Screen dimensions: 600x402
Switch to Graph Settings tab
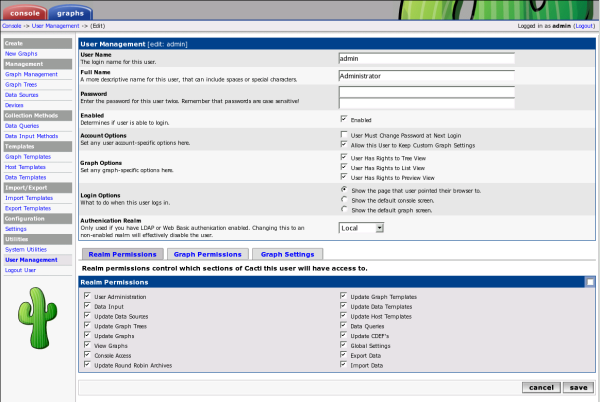[x=287, y=254]
